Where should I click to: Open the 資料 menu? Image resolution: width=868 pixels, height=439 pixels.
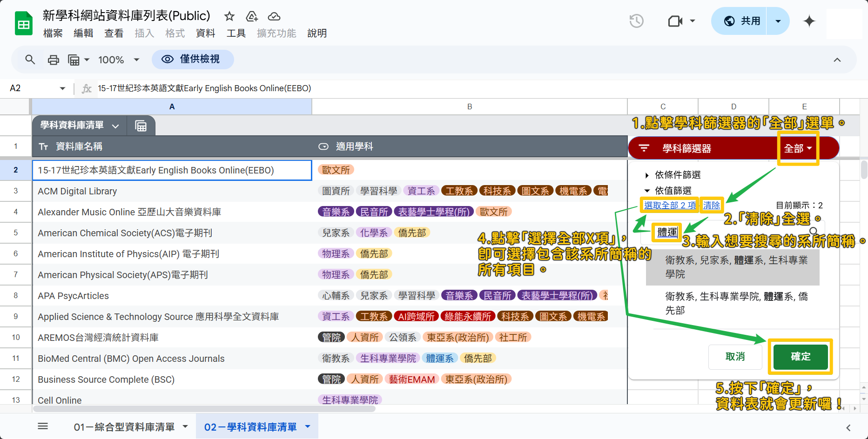pyautogui.click(x=205, y=33)
